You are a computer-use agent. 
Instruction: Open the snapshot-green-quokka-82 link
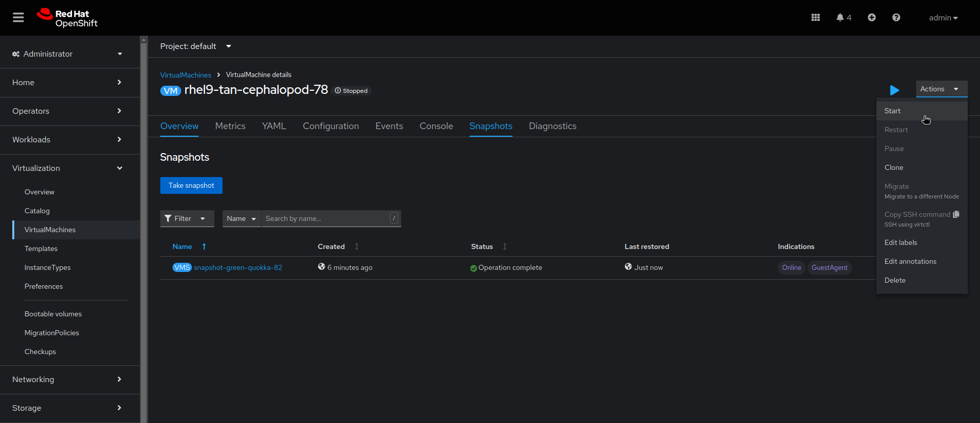coord(238,268)
